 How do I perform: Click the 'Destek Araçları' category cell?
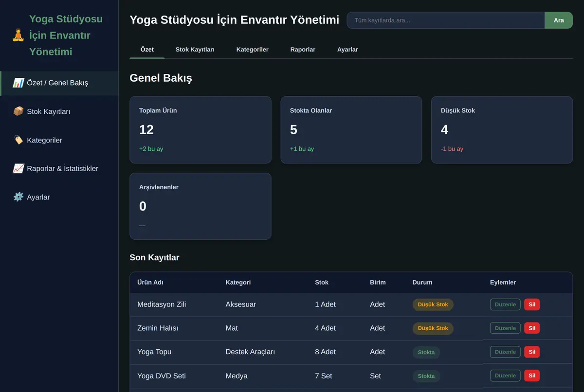(250, 352)
